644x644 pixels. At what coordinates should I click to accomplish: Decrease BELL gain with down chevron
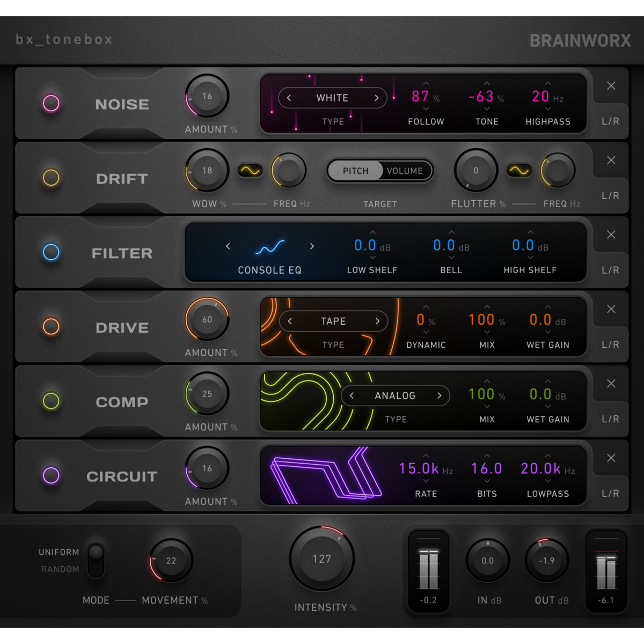point(451,258)
